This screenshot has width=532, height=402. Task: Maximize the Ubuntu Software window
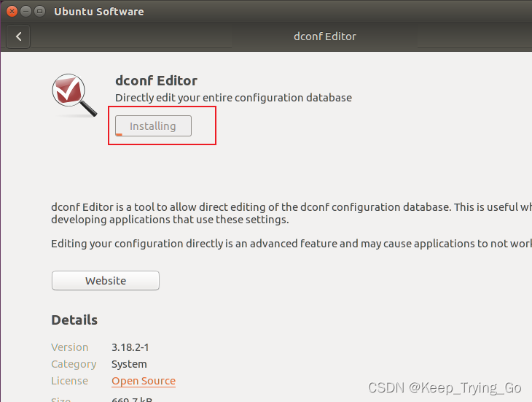pyautogui.click(x=39, y=12)
